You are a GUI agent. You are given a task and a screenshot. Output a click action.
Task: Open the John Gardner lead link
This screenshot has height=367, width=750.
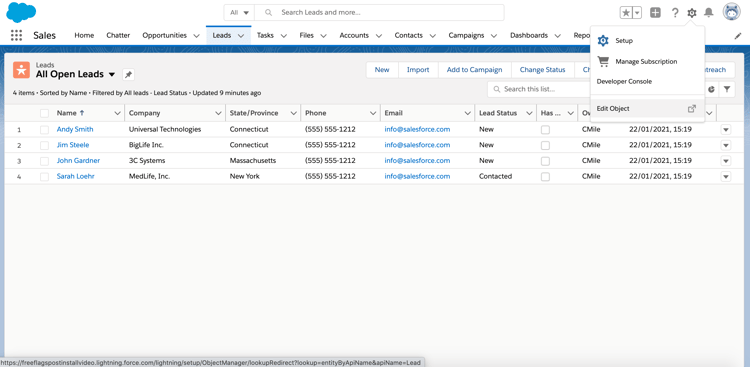point(78,160)
